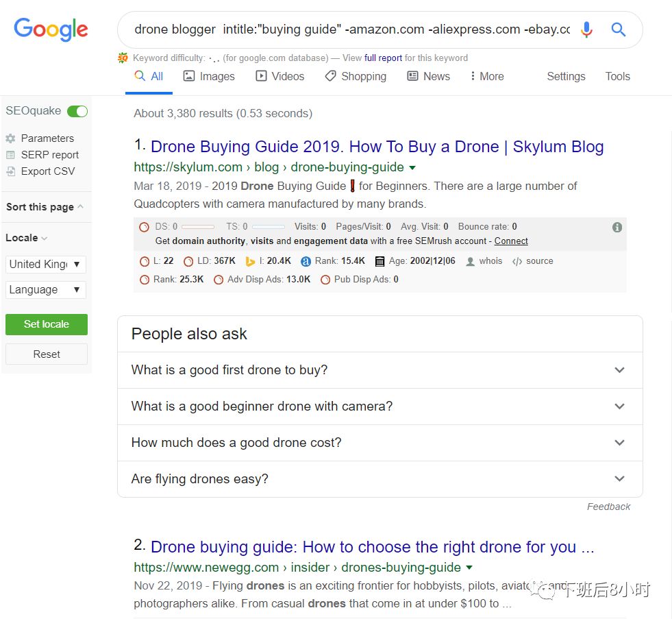Screen dimensions: 672x619
Task: Click the DS score bar
Action: point(198,226)
